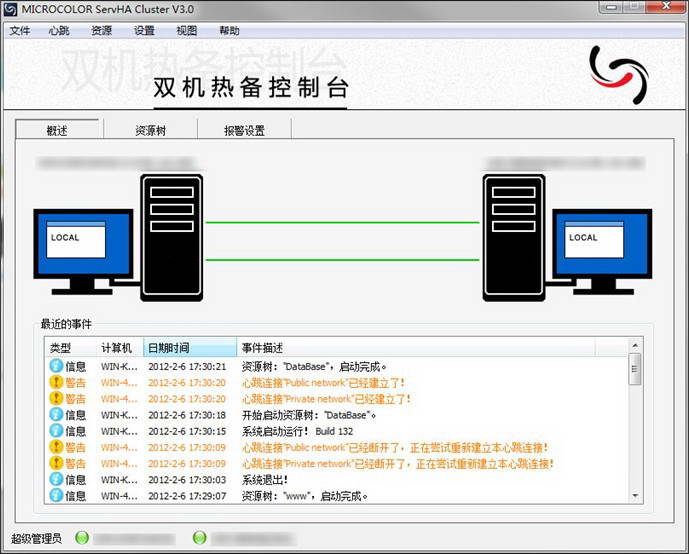Click warning icon of Public network 已经建立了 event

pos(56,382)
